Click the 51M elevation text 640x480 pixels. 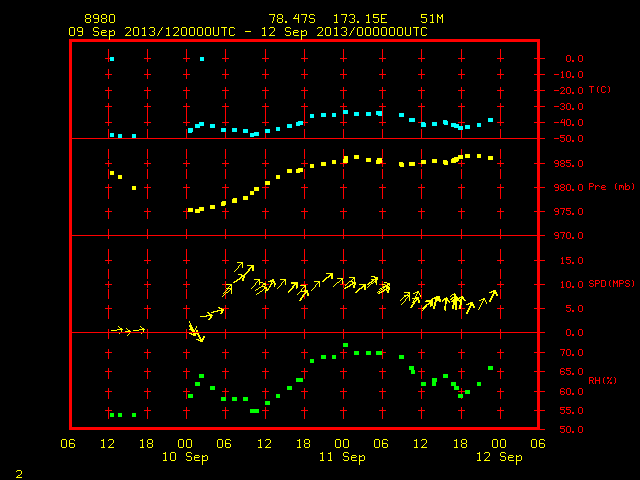point(432,19)
